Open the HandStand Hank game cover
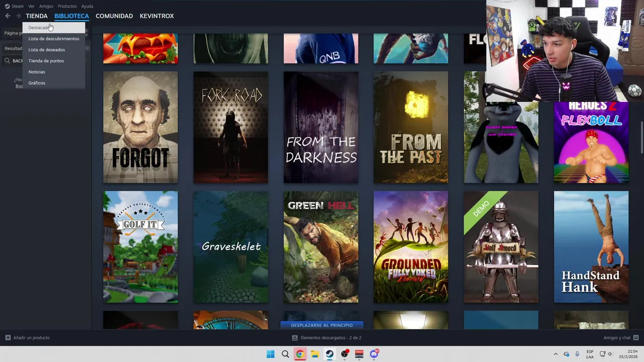Image resolution: width=644 pixels, height=362 pixels. click(x=591, y=247)
